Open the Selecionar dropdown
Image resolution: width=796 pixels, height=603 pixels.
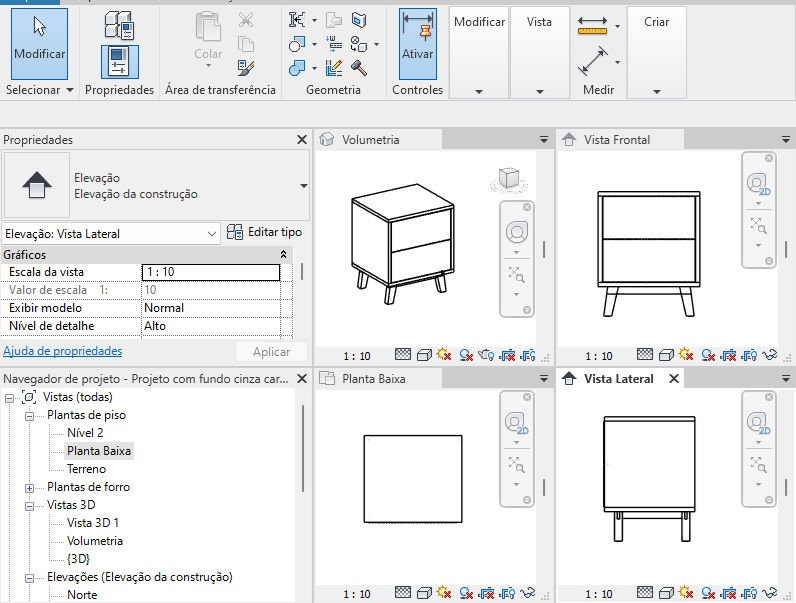40,90
